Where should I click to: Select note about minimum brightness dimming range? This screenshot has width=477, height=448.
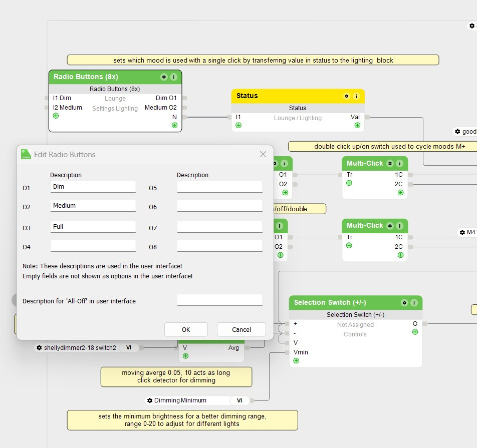182,420
